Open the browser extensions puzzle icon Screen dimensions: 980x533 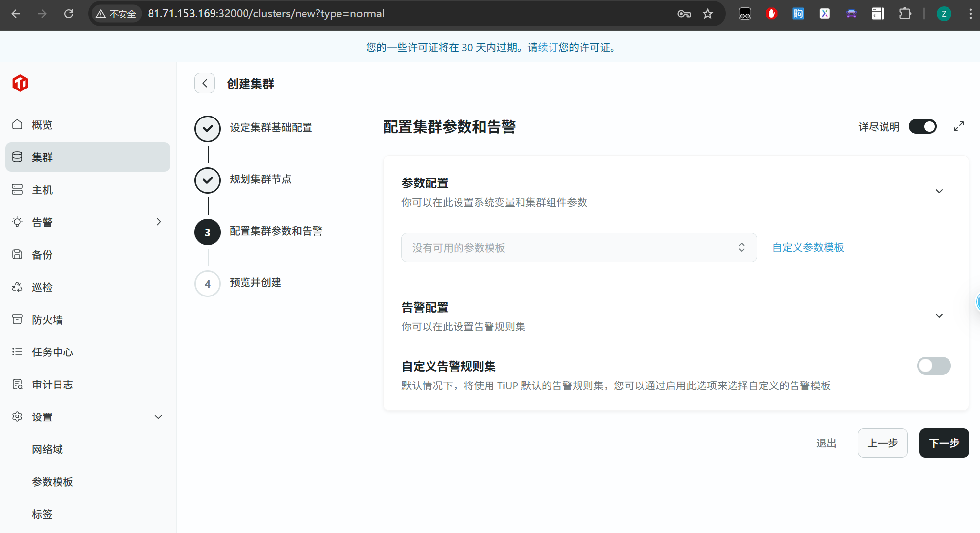click(905, 14)
